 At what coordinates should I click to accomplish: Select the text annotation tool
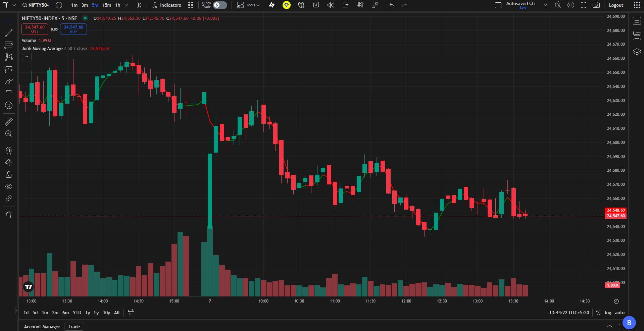point(9,93)
